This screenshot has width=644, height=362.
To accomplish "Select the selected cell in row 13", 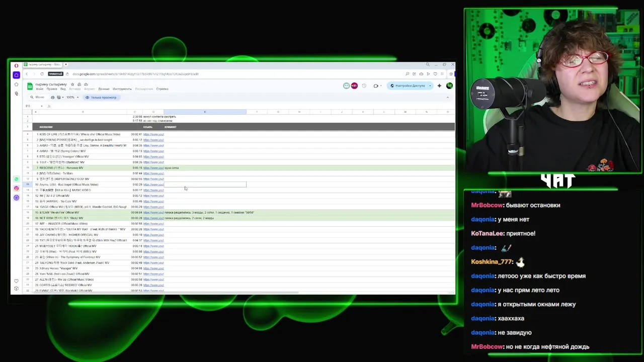I will [205, 185].
